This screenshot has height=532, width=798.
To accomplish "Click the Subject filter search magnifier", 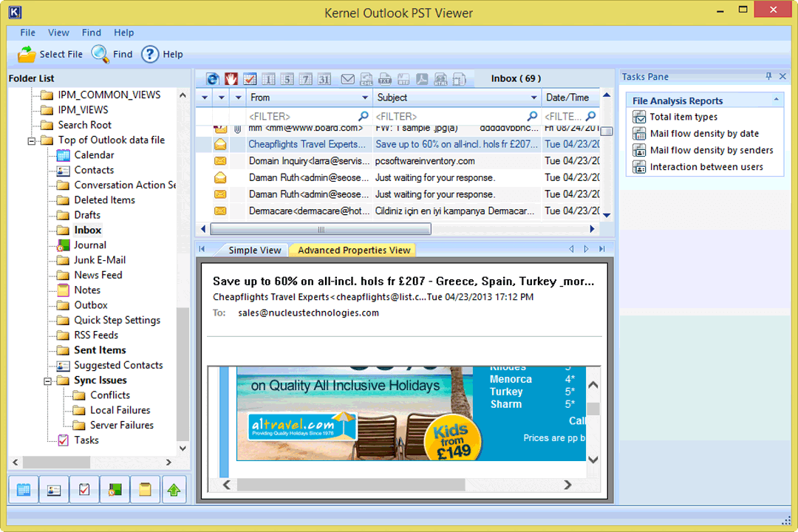I will pyautogui.click(x=532, y=116).
